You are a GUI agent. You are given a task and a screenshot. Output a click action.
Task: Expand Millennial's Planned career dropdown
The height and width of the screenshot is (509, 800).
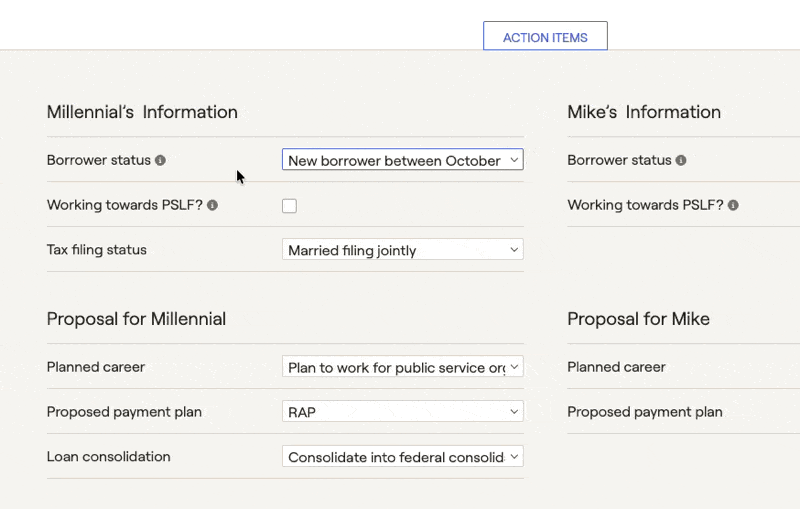(x=403, y=367)
